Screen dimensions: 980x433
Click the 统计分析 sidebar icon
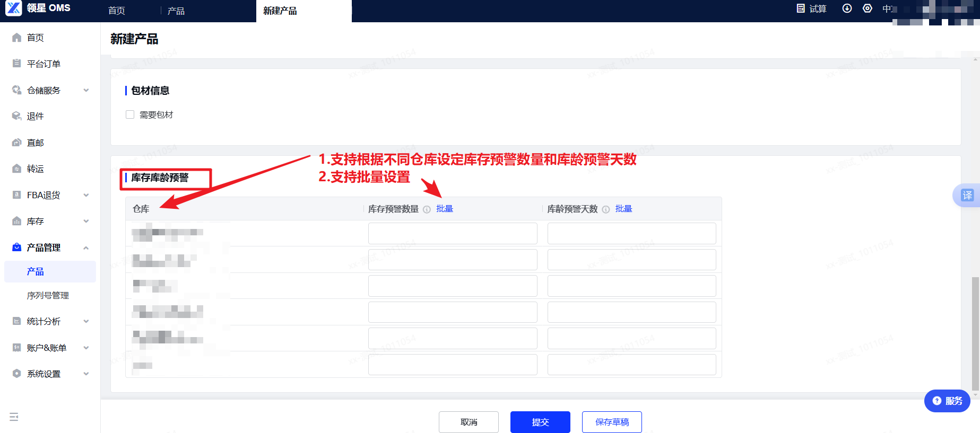click(x=17, y=321)
